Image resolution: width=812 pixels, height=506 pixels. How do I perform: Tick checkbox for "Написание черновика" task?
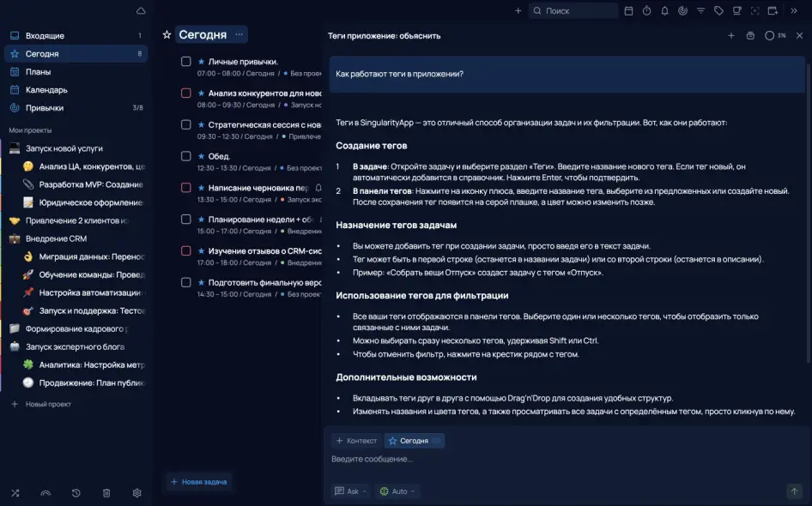(186, 188)
